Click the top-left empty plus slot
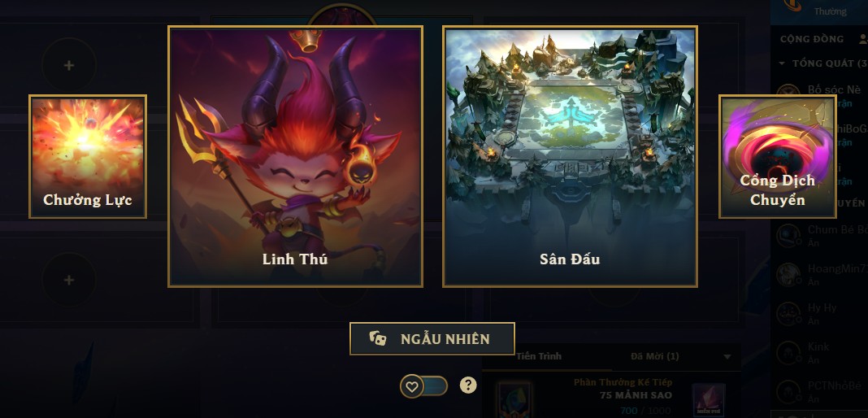 tap(68, 65)
